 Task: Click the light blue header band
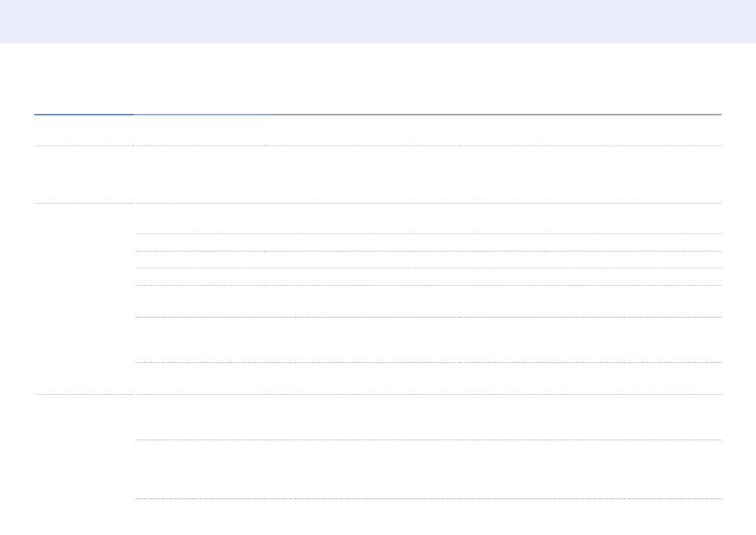coord(378,21)
